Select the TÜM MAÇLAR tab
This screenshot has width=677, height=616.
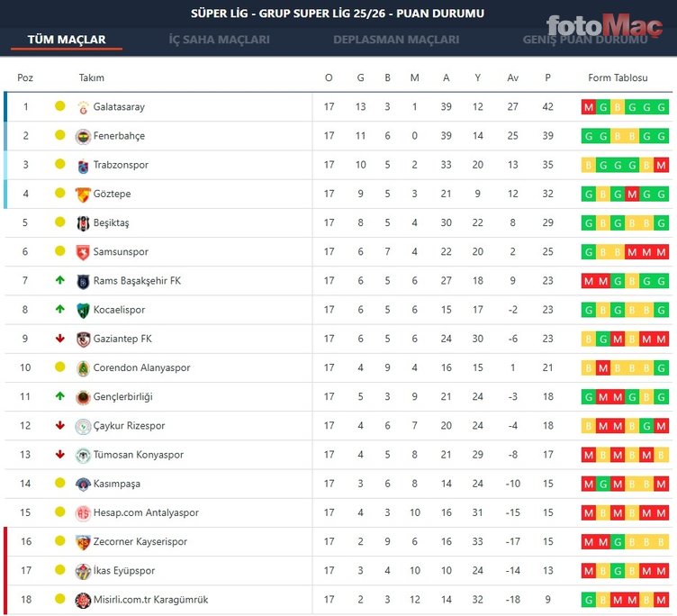pyautogui.click(x=67, y=40)
